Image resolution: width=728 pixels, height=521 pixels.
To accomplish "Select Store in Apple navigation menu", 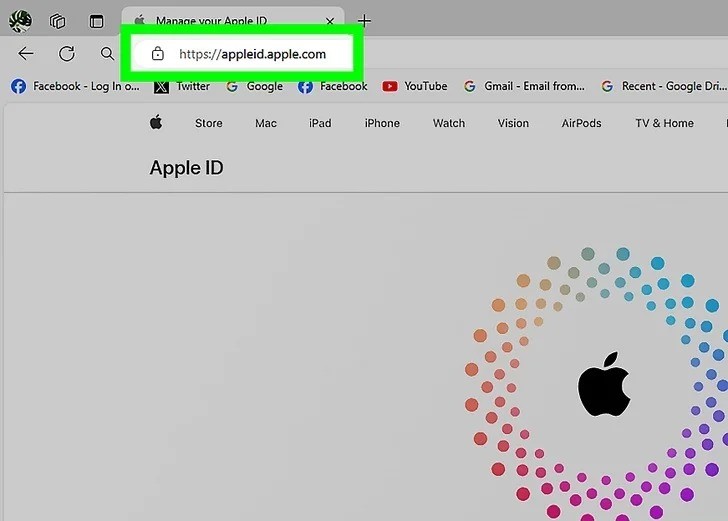I will [x=208, y=123].
